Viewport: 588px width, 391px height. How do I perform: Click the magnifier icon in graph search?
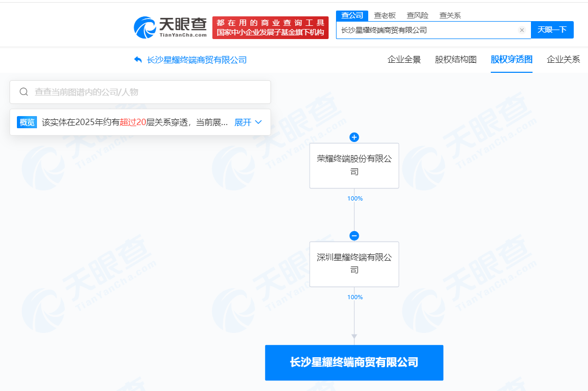pos(24,92)
